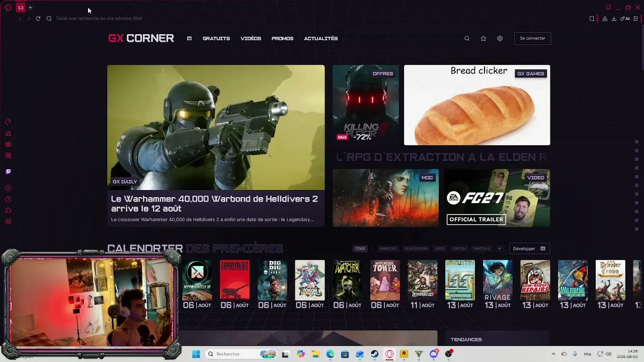Open the Easy Setup menu icon
The width and height of the screenshot is (644, 362).
point(636,19)
